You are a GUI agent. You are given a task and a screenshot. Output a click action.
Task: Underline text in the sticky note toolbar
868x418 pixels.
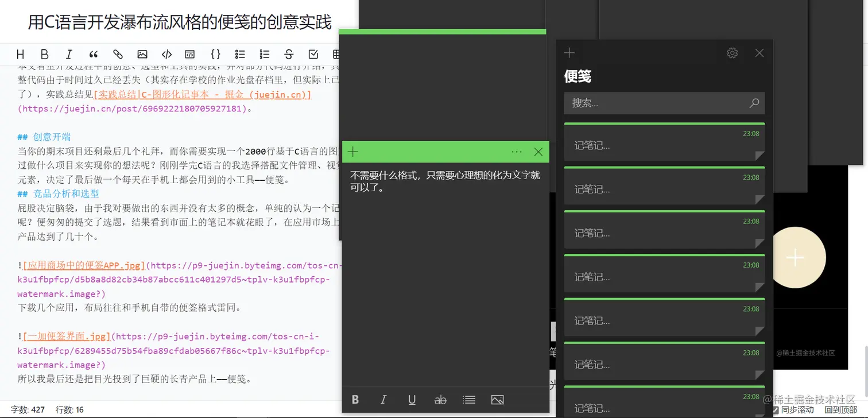[412, 400]
